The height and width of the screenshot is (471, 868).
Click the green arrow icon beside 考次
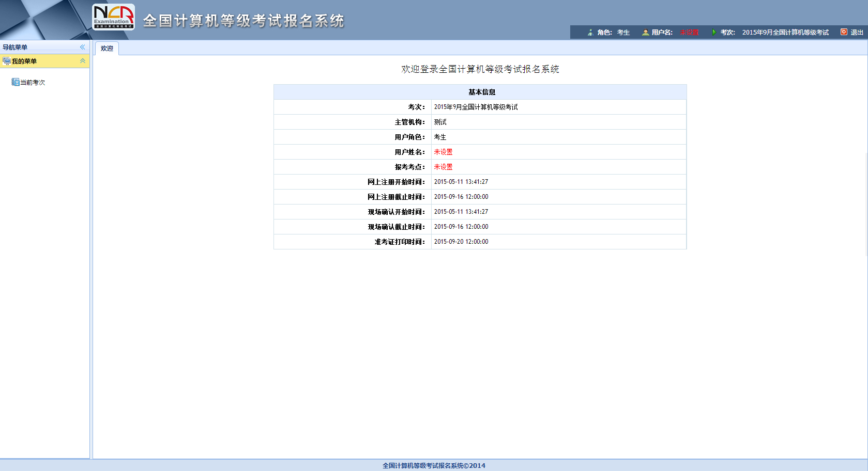[714, 33]
